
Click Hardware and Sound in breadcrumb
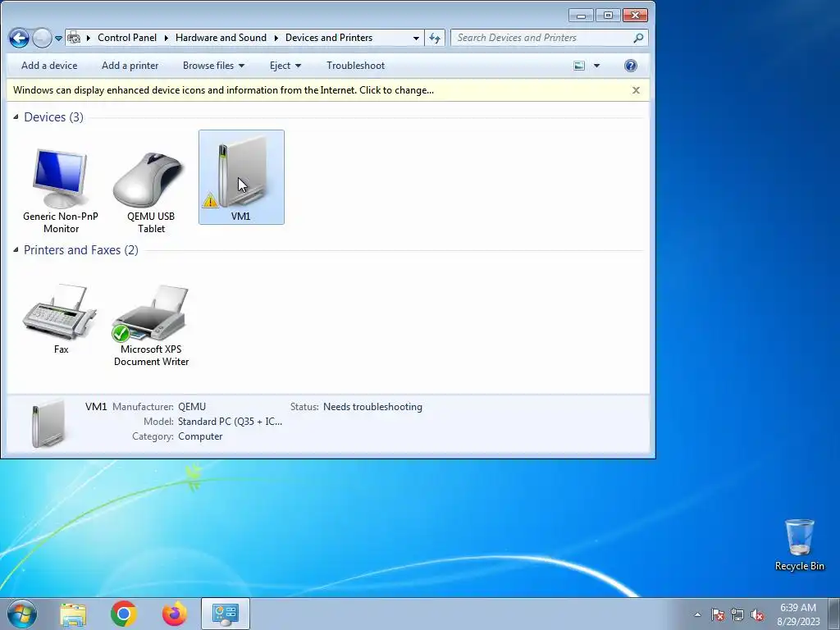(x=221, y=38)
